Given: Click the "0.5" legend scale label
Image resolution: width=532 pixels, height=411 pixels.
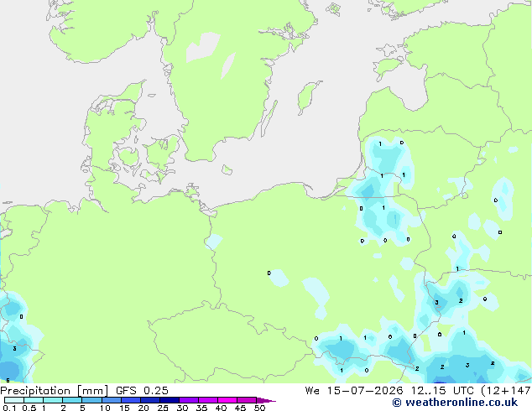Looking at the screenshot, I should pyautogui.click(x=29, y=408).
